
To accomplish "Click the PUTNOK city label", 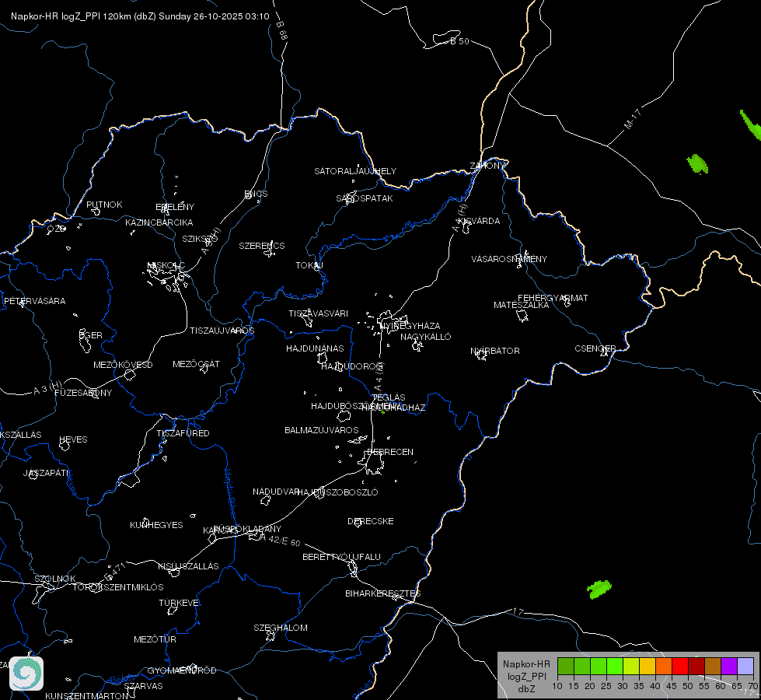I will (104, 205).
